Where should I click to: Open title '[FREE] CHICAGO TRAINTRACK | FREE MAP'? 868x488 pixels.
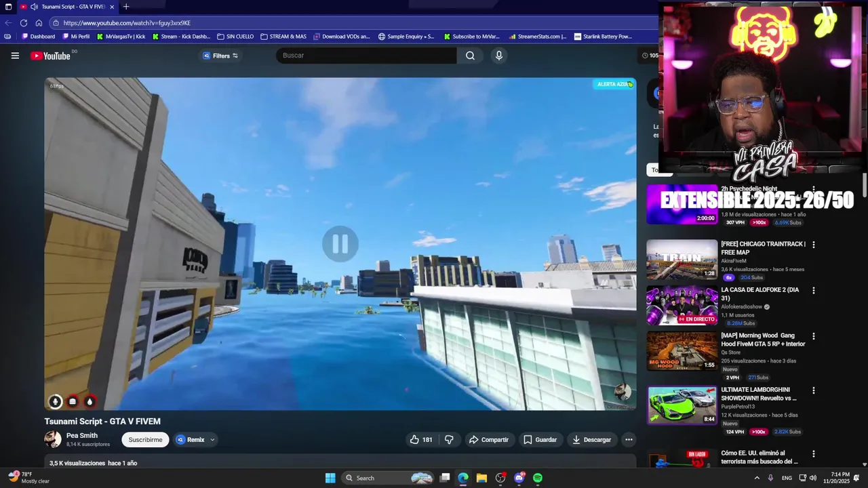click(763, 248)
